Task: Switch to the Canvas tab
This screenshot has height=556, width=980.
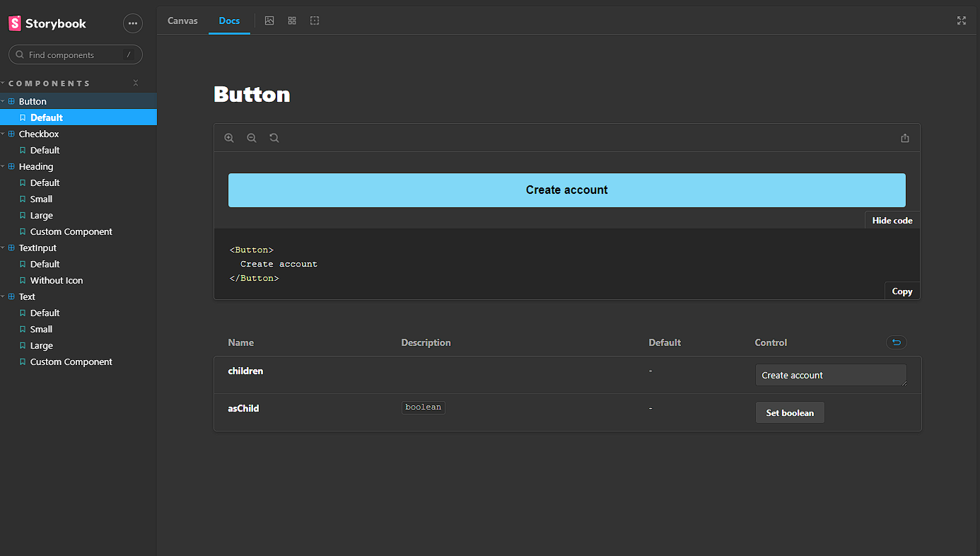Action: coord(182,21)
